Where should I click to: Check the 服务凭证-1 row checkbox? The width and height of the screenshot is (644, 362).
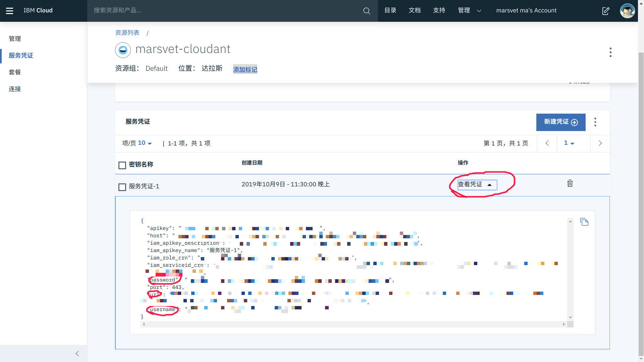tap(122, 187)
